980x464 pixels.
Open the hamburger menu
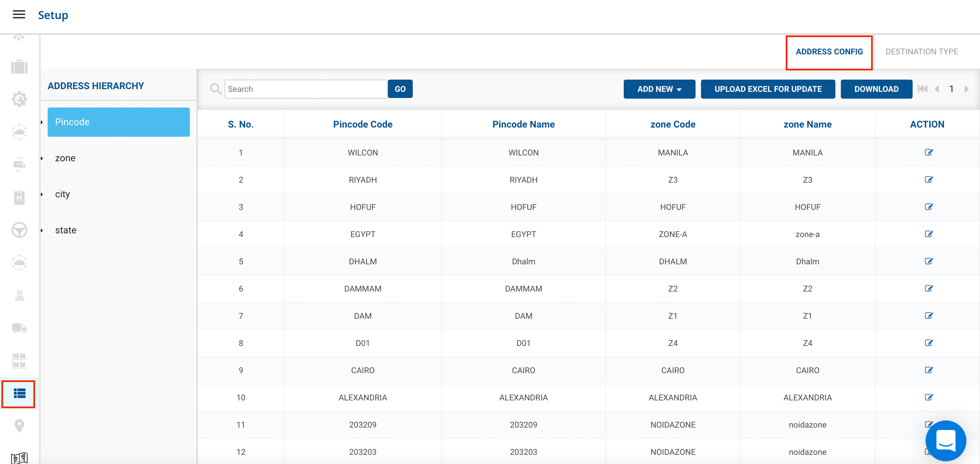(19, 15)
